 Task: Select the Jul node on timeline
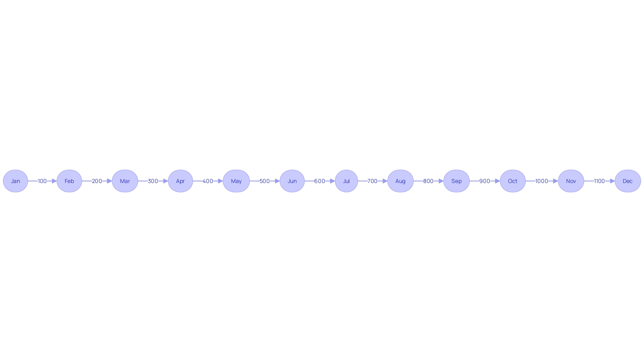[x=346, y=181]
